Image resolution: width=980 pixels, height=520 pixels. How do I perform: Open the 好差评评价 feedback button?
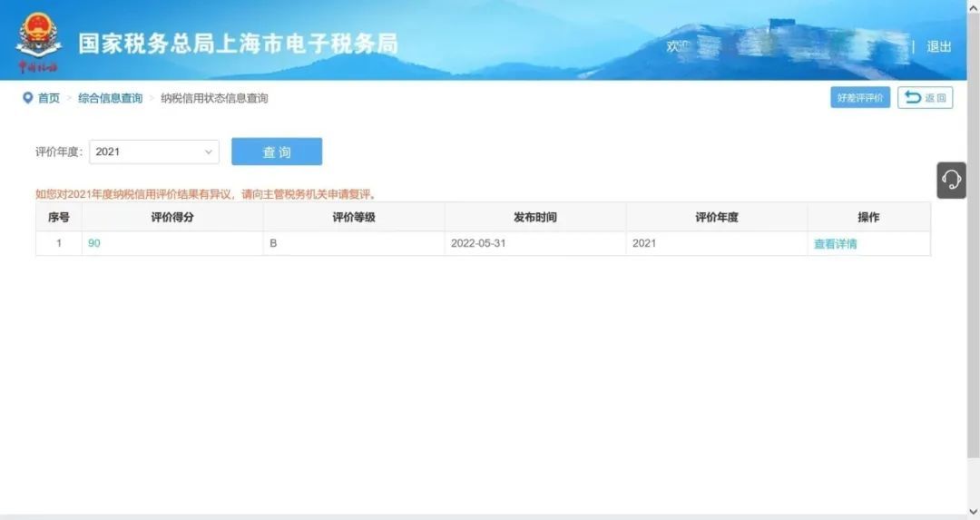pyautogui.click(x=859, y=98)
